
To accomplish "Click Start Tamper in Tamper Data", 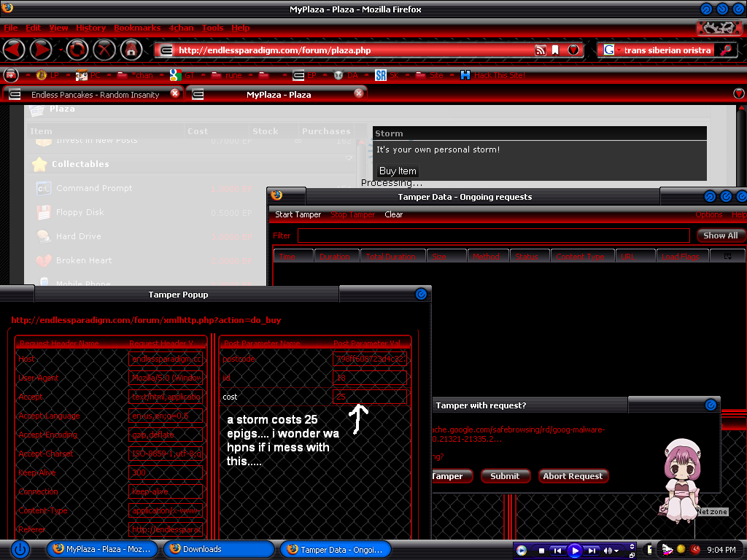I will coord(298,215).
